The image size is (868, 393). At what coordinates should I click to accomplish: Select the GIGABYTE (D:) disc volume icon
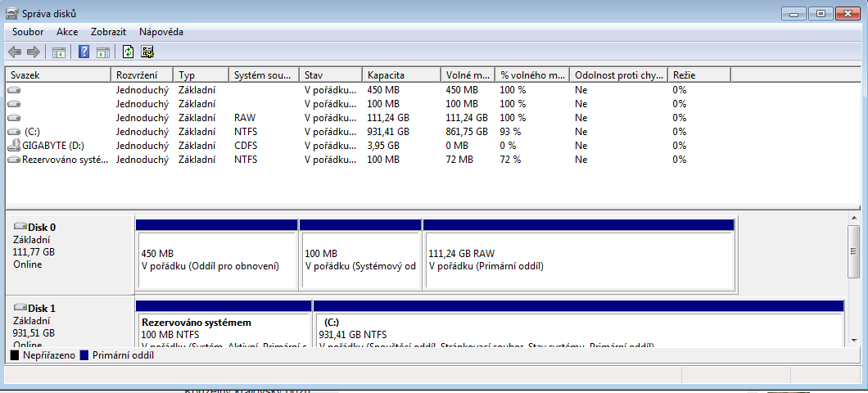pos(14,146)
